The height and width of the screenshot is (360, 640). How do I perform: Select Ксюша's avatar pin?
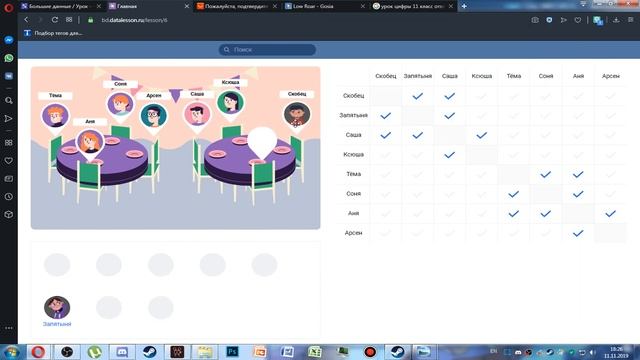231,103
